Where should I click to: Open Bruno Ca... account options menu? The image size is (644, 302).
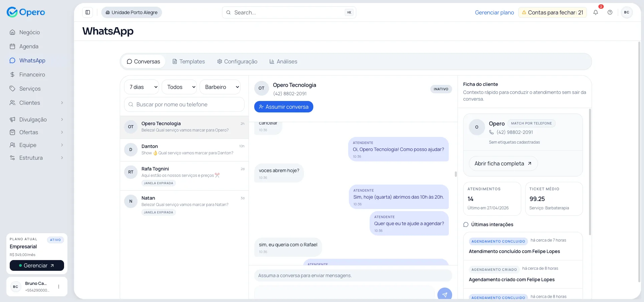pos(59,287)
